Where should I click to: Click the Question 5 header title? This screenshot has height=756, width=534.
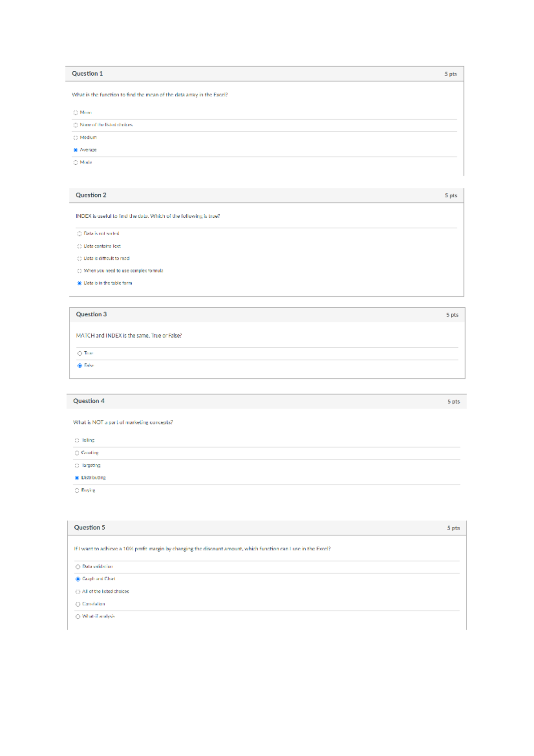coord(89,528)
